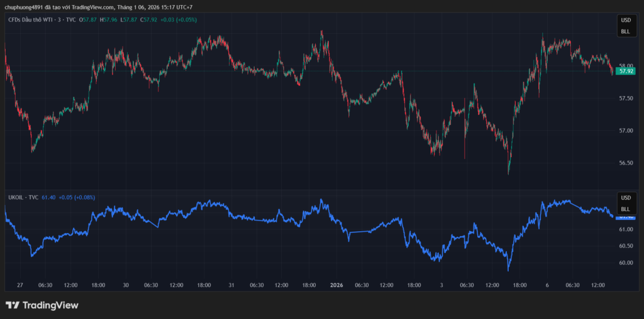Open USD currency selector in WTI pane
This screenshot has height=319, width=644.
(x=625, y=20)
